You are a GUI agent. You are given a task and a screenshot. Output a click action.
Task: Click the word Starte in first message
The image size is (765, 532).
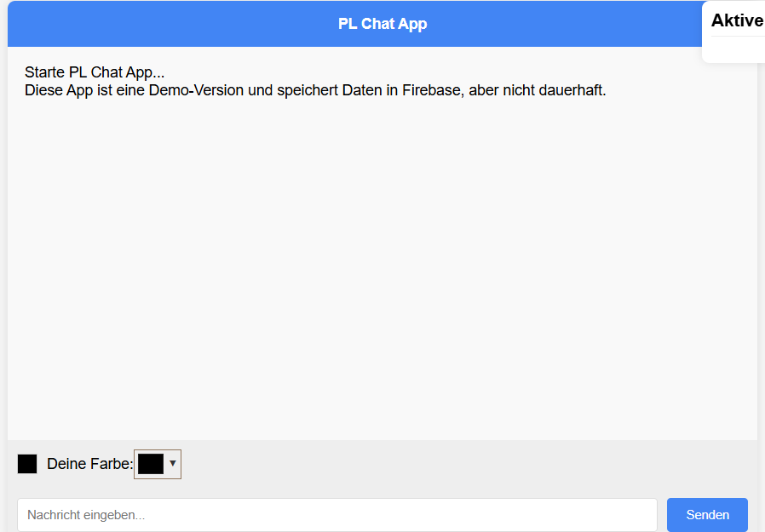pyautogui.click(x=45, y=73)
